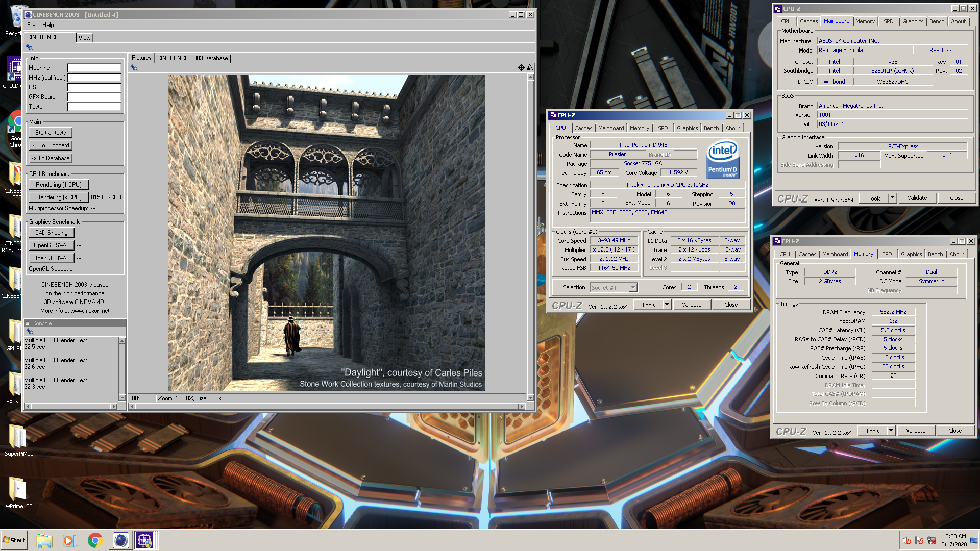Image resolution: width=980 pixels, height=551 pixels.
Task: Click the CPU-Z taskbar icon
Action: click(x=144, y=540)
